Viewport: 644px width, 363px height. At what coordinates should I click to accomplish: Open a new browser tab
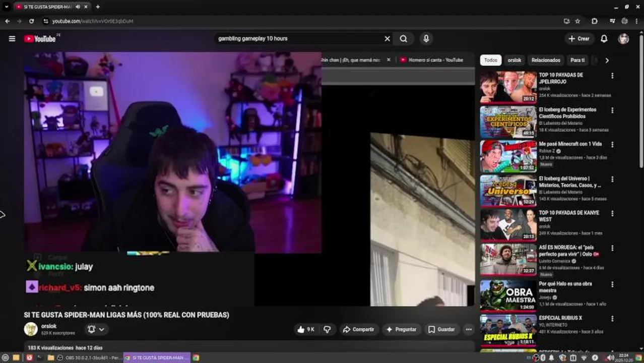tap(98, 7)
